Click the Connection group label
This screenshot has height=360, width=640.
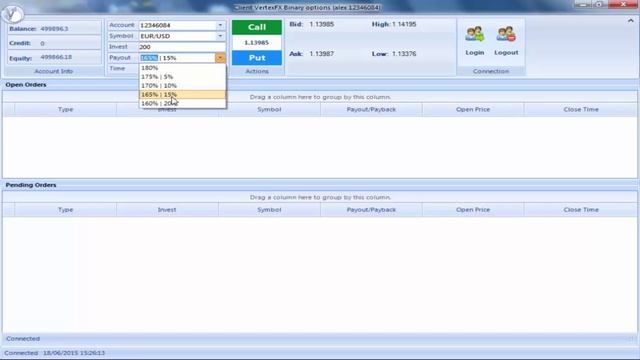491,71
